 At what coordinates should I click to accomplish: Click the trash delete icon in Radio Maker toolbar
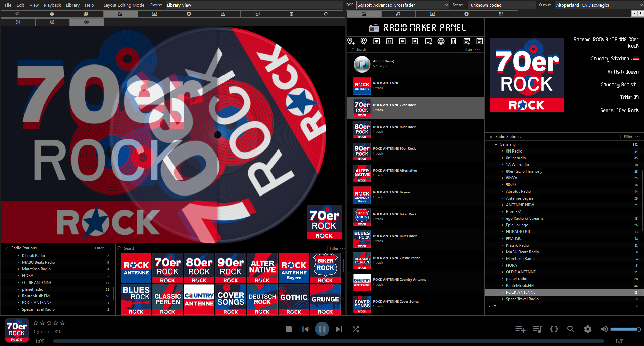[x=454, y=41]
